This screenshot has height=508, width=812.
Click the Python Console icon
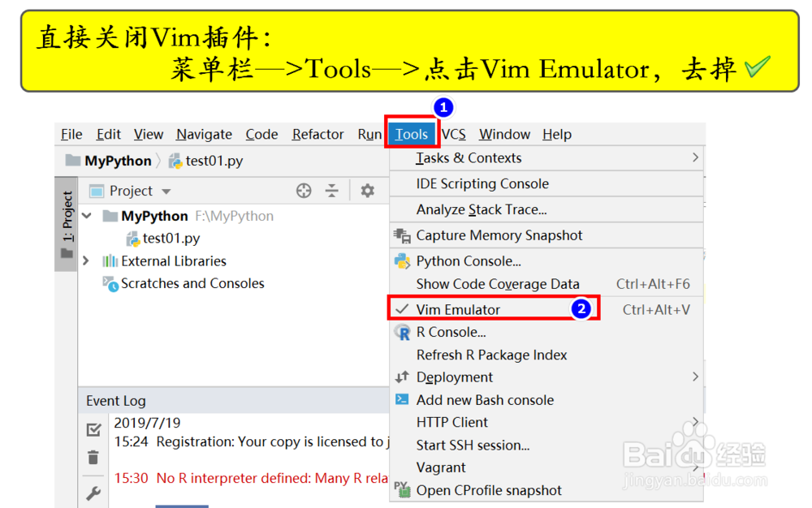(403, 261)
